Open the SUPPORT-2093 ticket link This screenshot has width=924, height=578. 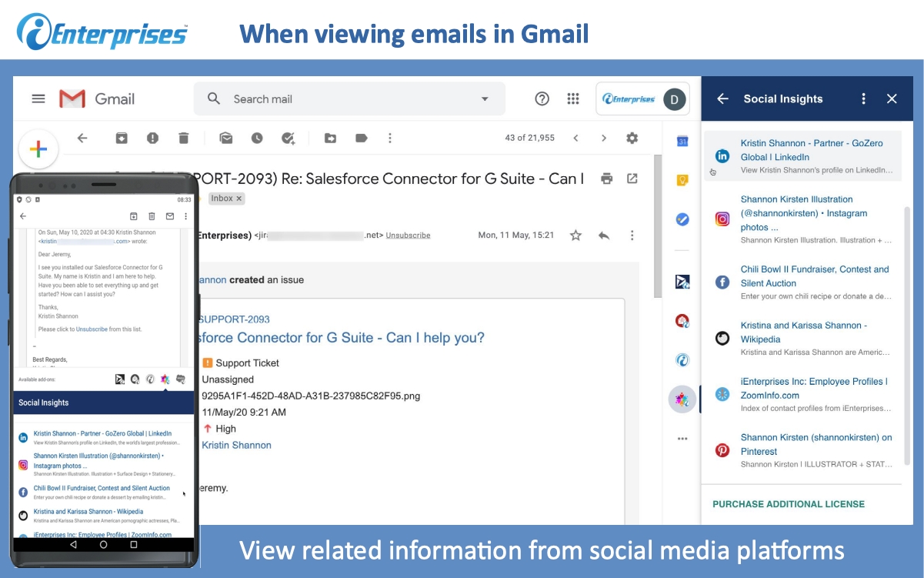tap(234, 319)
